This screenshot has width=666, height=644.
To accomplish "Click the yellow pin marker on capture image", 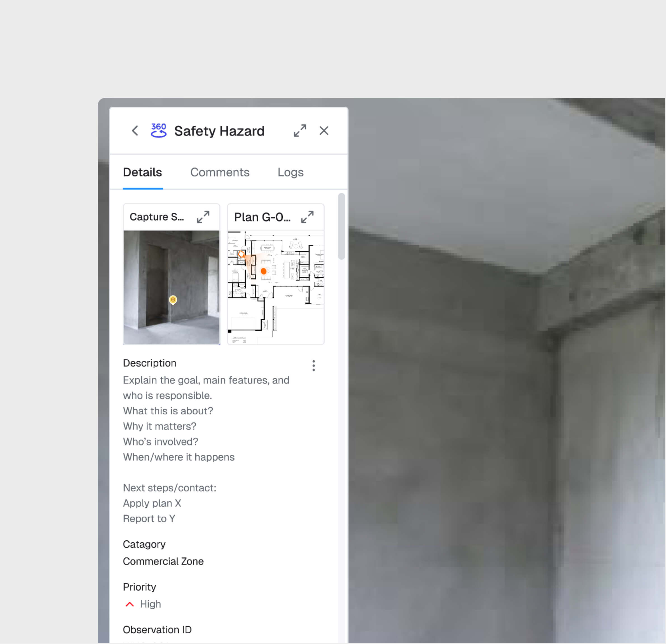I will (x=173, y=300).
